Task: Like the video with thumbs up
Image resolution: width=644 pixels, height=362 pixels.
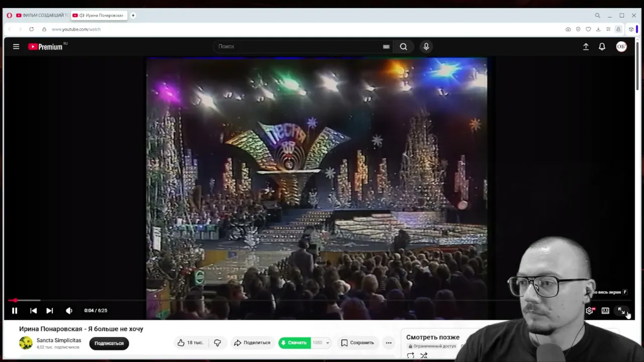Action: pyautogui.click(x=190, y=343)
